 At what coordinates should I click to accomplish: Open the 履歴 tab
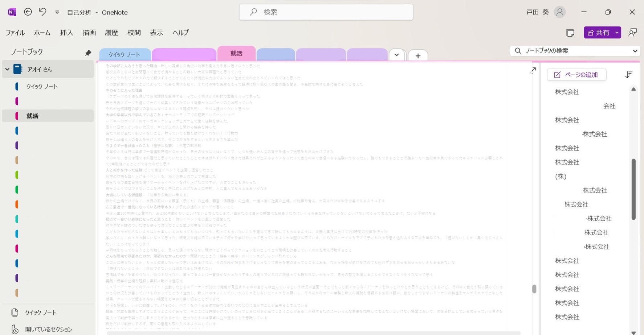point(111,33)
